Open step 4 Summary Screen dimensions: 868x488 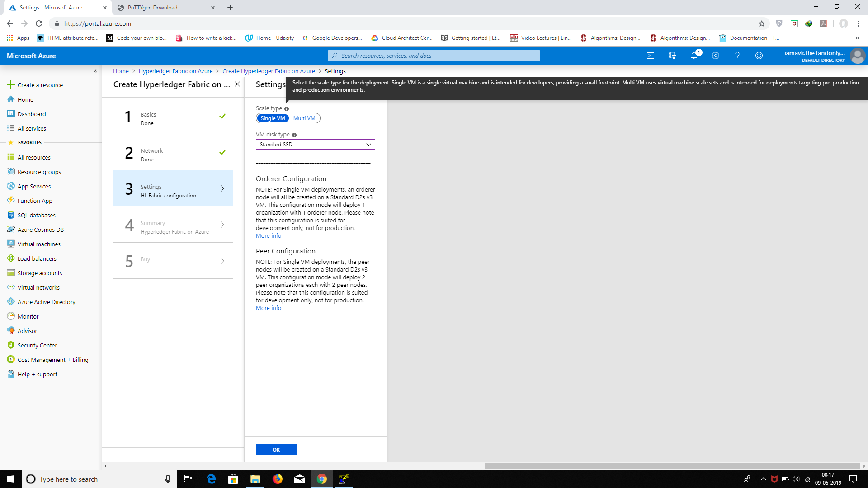tap(173, 225)
